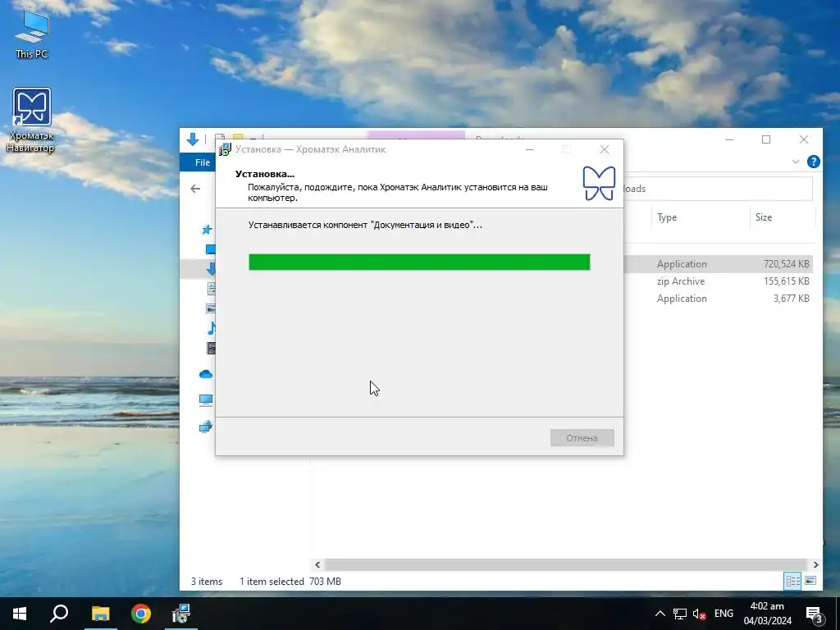Select the row sized 720,524 KB
The width and height of the screenshot is (840, 630).
718,264
